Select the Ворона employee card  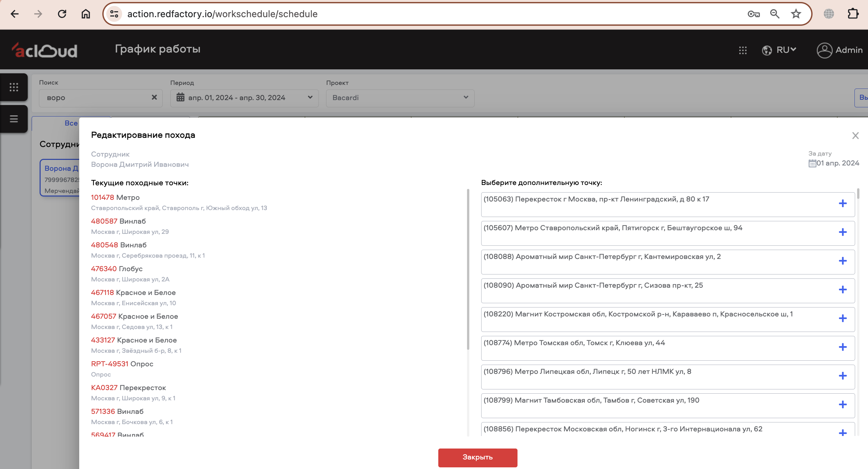60,178
